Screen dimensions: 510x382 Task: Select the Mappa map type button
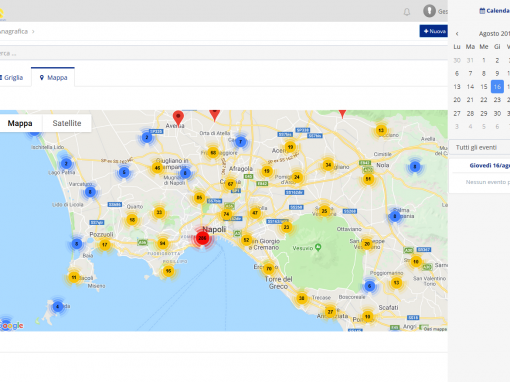(20, 123)
